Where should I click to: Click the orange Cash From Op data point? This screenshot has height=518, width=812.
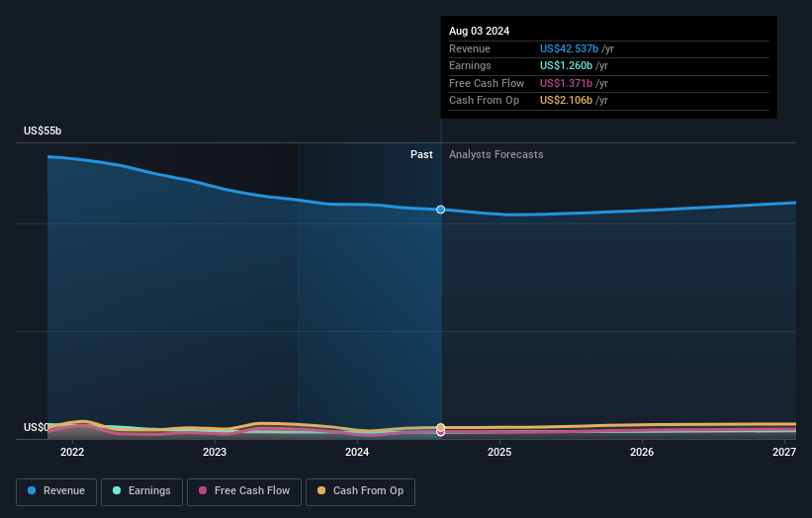pos(441,427)
